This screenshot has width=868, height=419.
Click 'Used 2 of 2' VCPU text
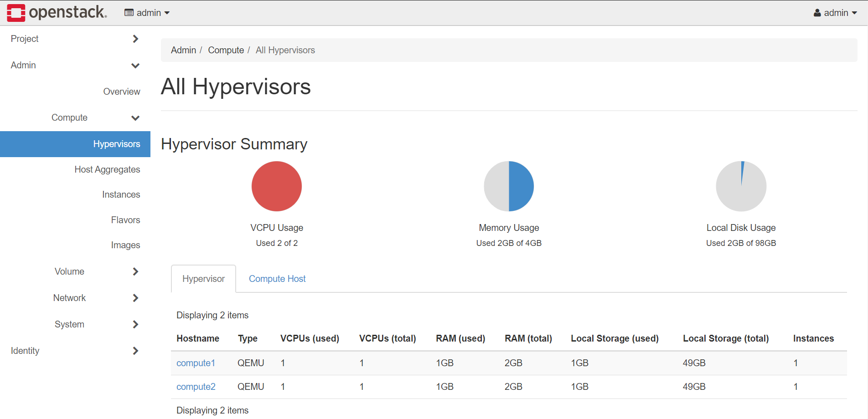[x=277, y=243]
